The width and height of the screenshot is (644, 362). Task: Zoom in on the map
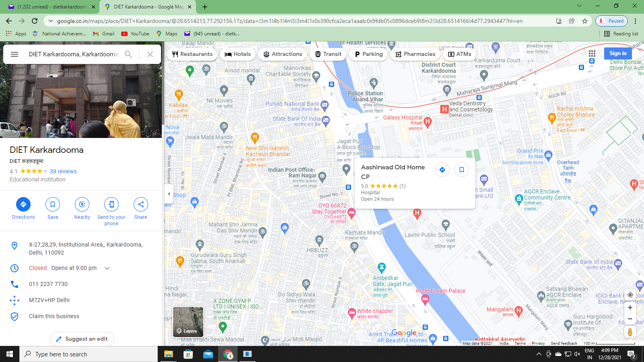click(630, 308)
